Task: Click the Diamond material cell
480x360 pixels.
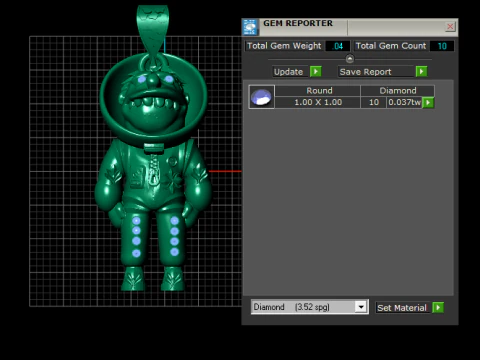Action: point(398,91)
